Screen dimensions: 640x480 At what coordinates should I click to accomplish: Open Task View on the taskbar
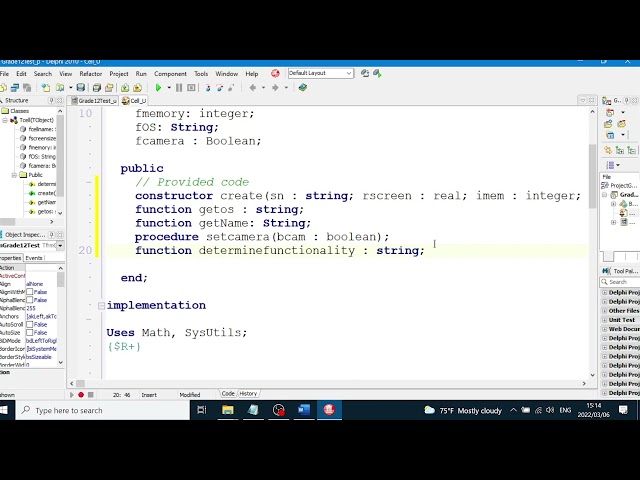202,410
